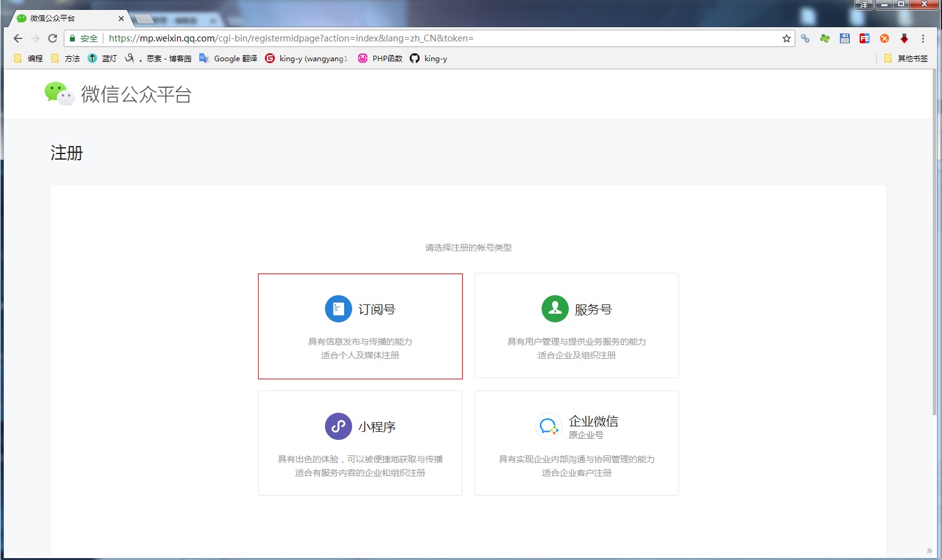
Task: View the site security lock info
Action: [72, 38]
